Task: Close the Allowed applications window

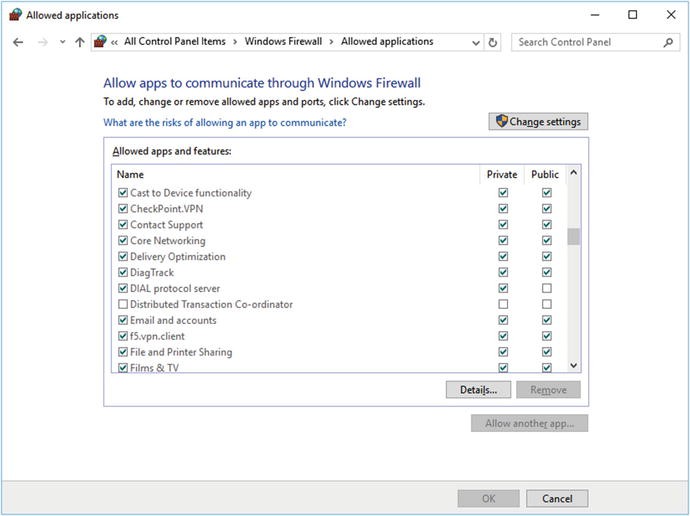Action: coord(671,15)
